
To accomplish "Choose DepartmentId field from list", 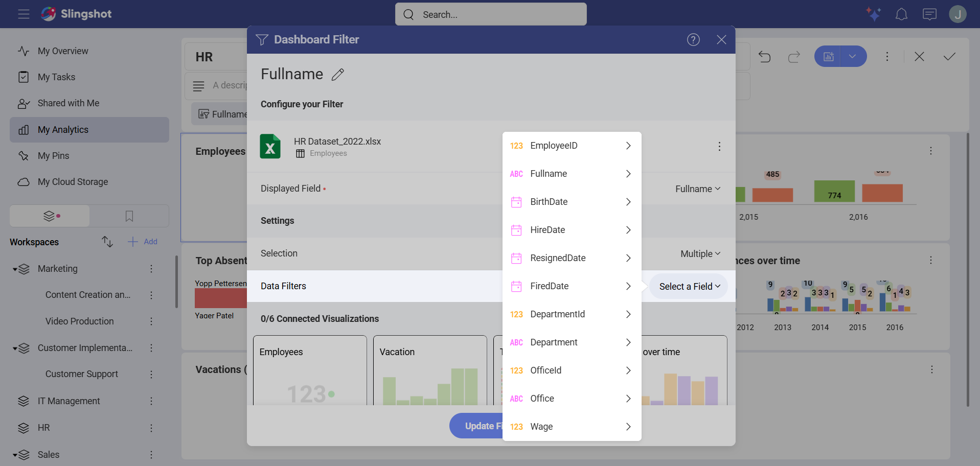I will [x=572, y=315].
